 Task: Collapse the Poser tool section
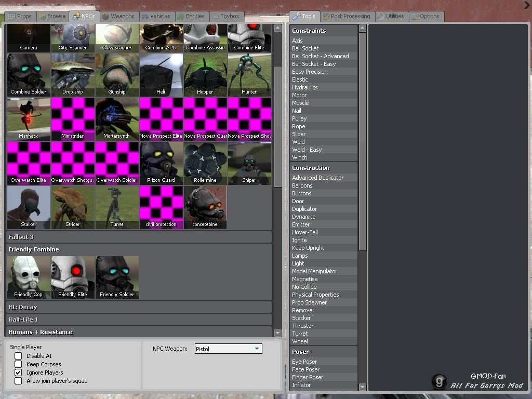(x=324, y=352)
